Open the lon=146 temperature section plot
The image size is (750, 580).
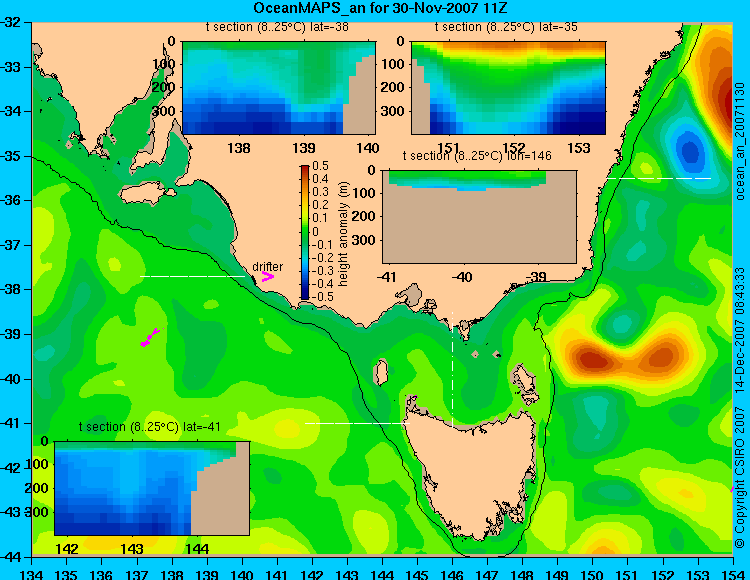[x=479, y=217]
